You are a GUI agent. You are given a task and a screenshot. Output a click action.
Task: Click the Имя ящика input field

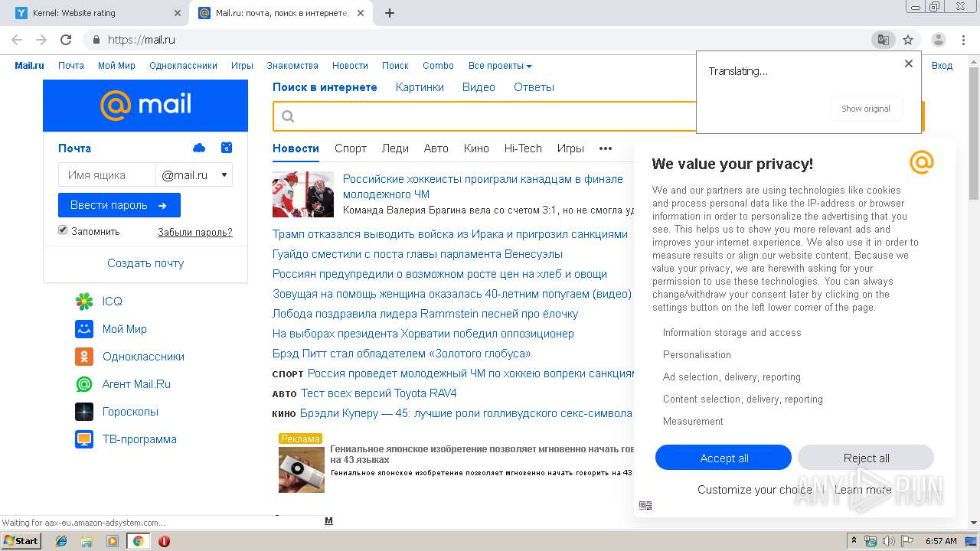pos(107,175)
